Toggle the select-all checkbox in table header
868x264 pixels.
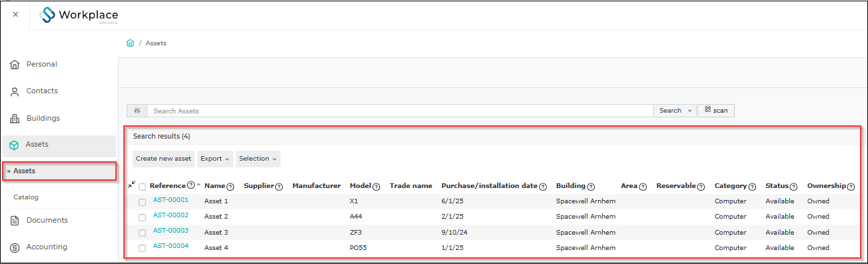[142, 187]
